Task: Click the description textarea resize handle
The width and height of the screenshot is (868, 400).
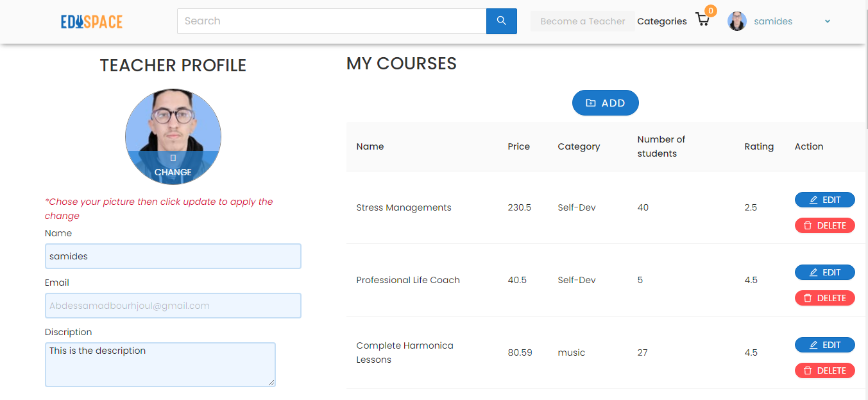Action: pos(271,383)
